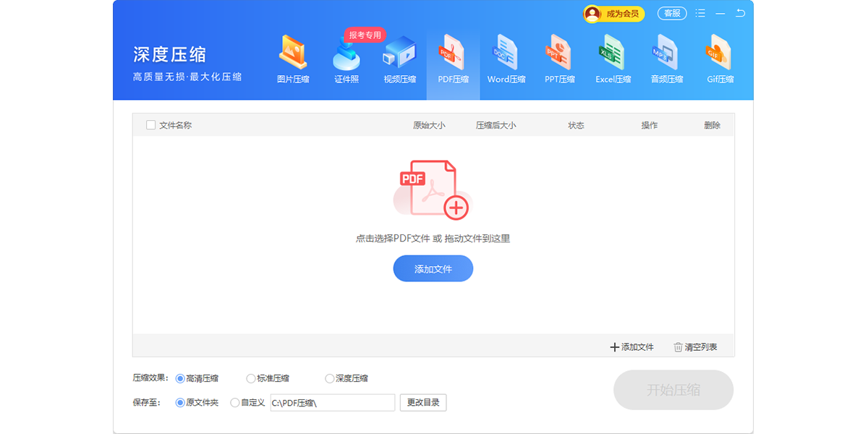Click the 开始压缩 start button
The height and width of the screenshot is (434, 868).
[x=673, y=391]
